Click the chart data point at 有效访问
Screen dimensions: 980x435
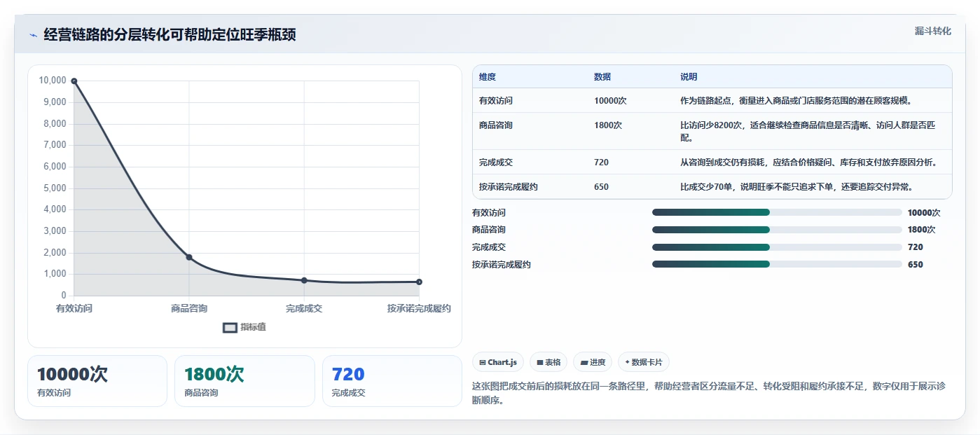pos(74,81)
